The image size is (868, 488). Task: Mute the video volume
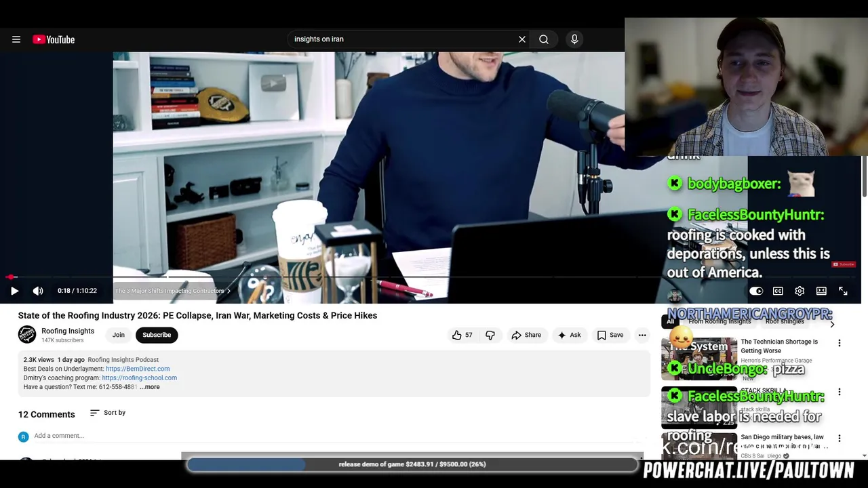(38, 291)
